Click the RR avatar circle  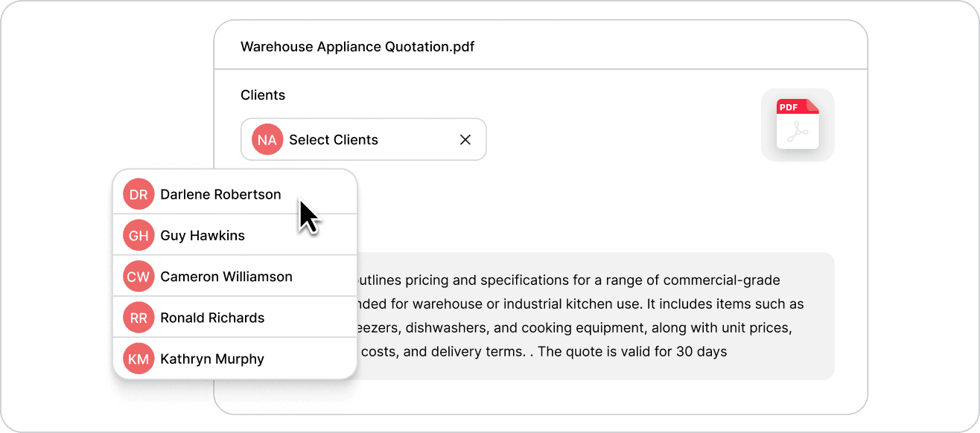click(x=139, y=318)
